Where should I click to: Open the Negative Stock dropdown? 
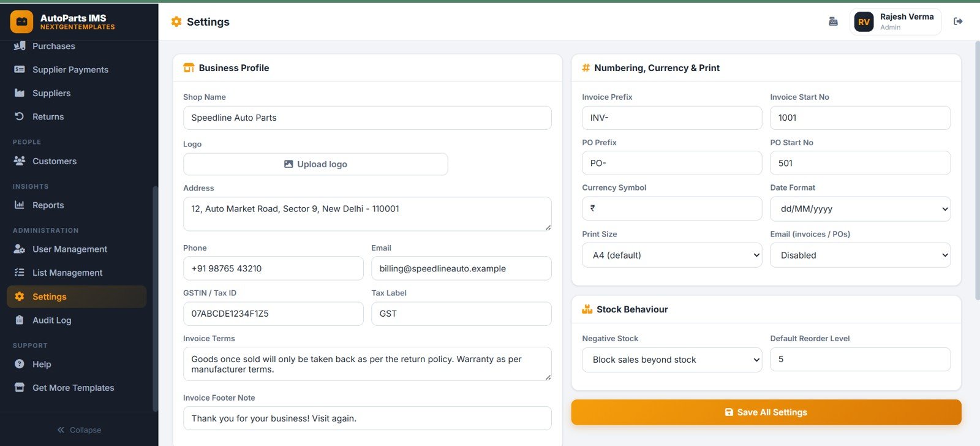point(672,360)
